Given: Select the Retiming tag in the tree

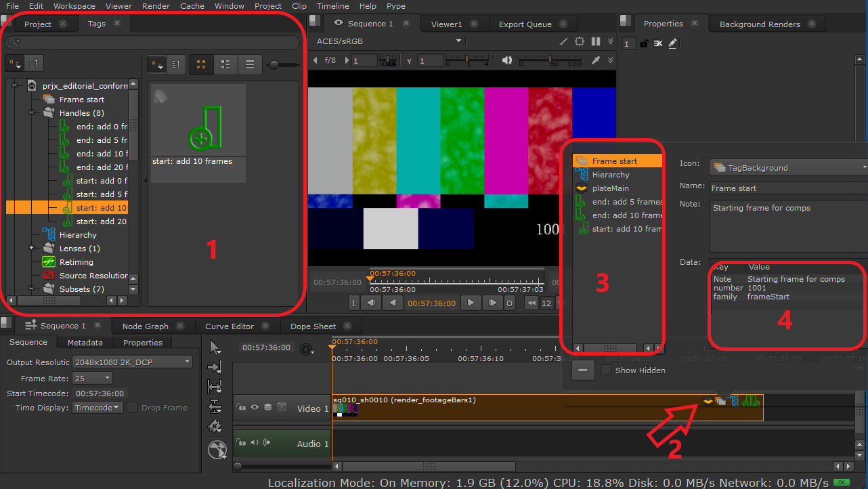Looking at the screenshot, I should [x=76, y=262].
